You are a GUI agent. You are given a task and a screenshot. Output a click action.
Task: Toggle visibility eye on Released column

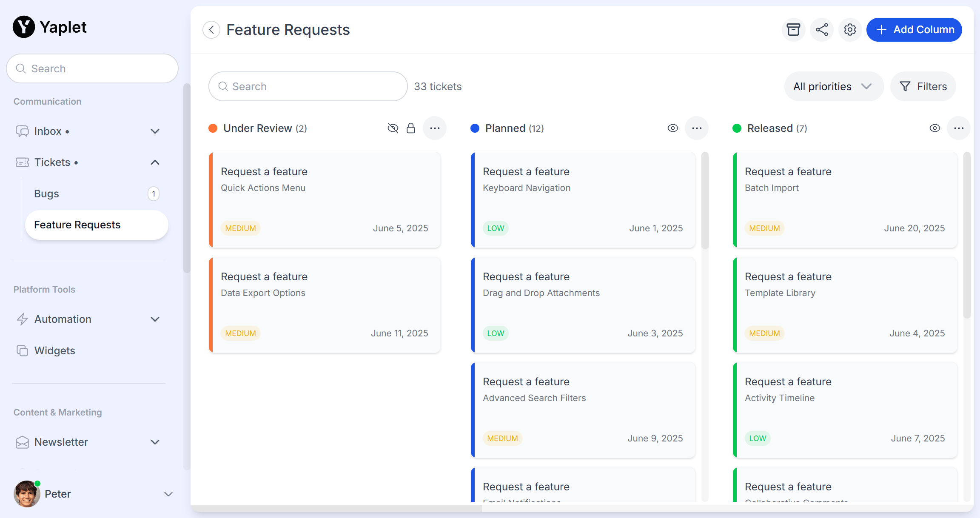(934, 128)
